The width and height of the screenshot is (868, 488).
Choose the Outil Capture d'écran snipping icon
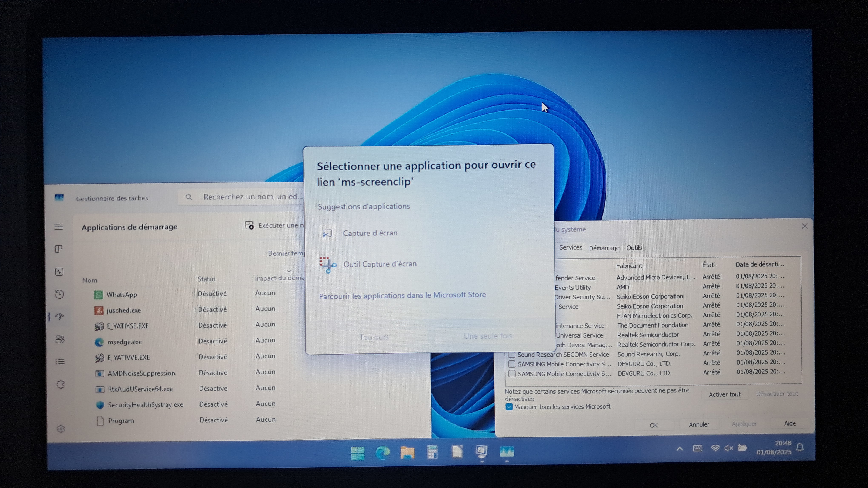[x=328, y=265]
